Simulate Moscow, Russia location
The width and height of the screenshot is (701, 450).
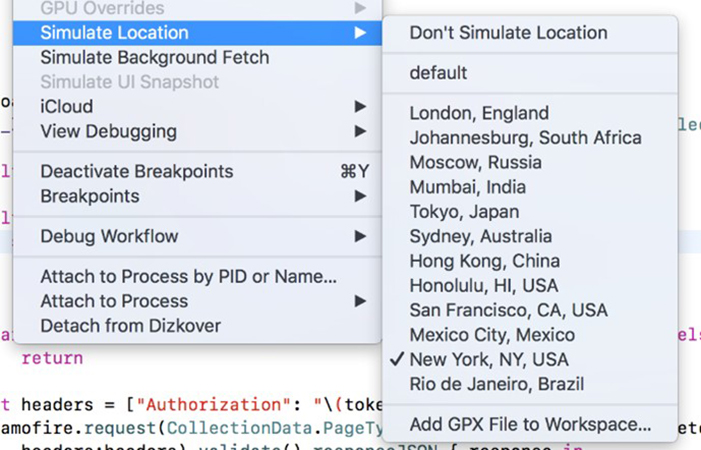475,162
